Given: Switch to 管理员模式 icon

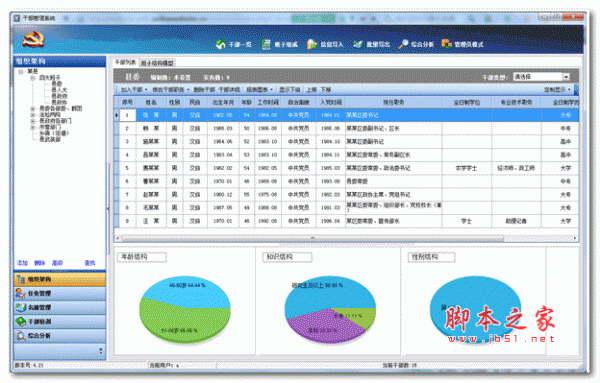Looking at the screenshot, I should pos(447,44).
